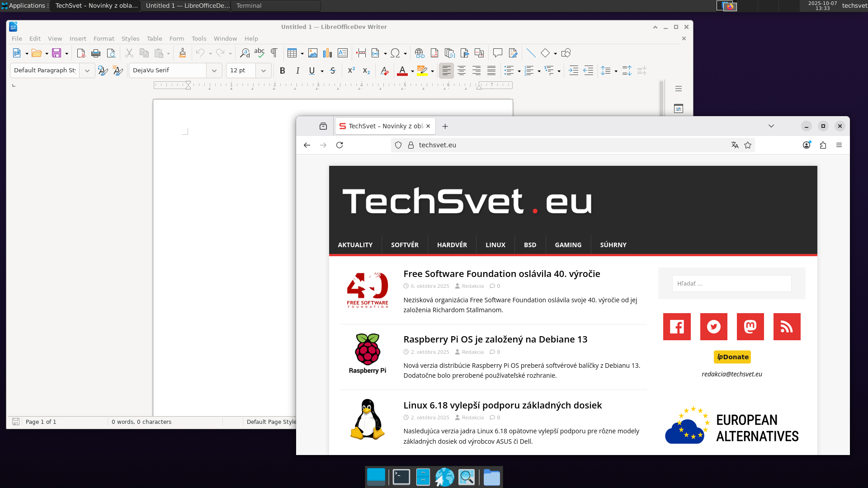The width and height of the screenshot is (868, 488).
Task: Open the Format menu
Action: (x=104, y=38)
